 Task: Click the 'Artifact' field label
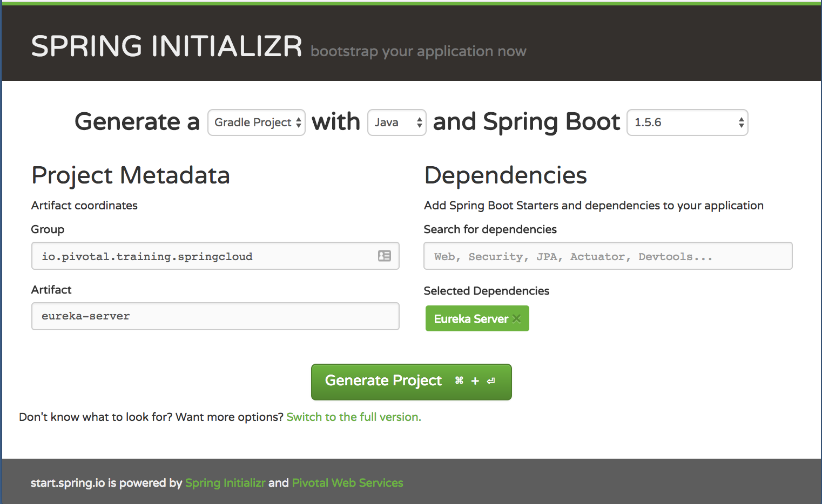pyautogui.click(x=51, y=290)
